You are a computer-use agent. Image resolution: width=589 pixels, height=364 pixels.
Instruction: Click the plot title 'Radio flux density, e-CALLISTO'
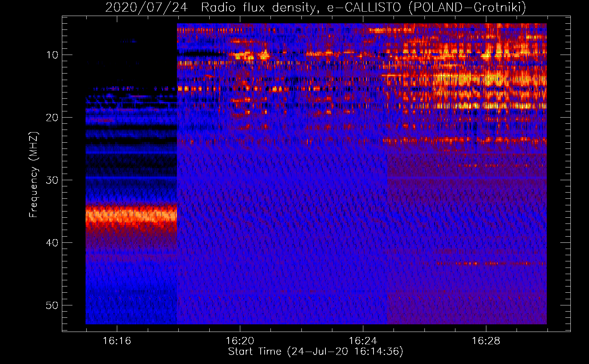[x=301, y=7]
